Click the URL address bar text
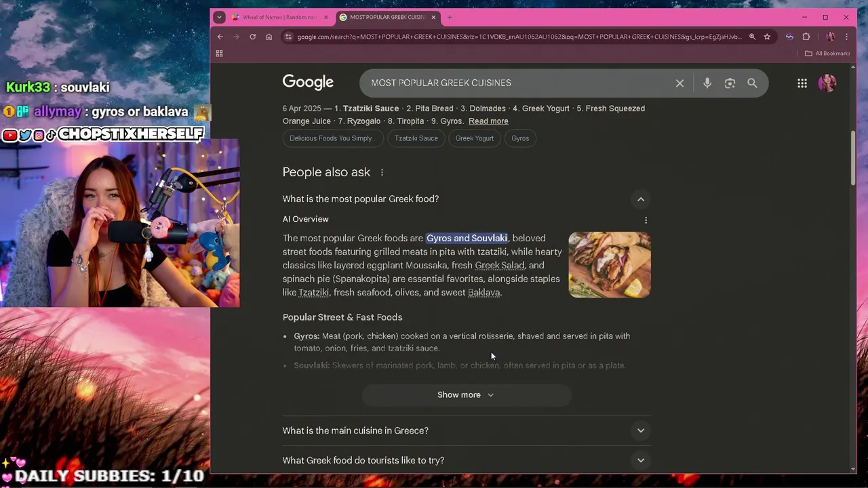Viewport: 868px width, 488px height. pyautogui.click(x=519, y=37)
